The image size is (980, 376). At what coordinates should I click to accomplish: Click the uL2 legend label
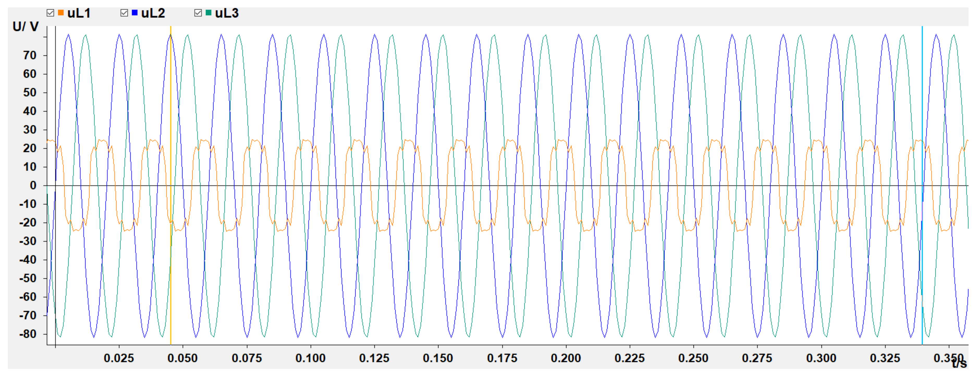tap(153, 13)
